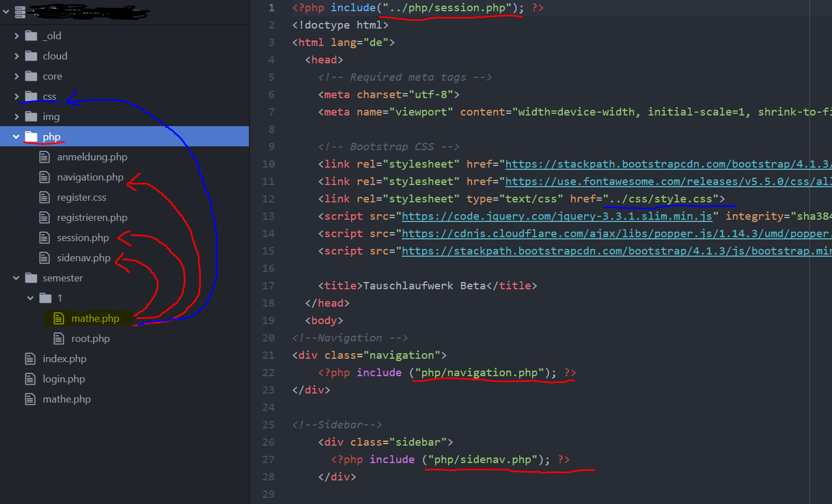
Task: Click the sidenav.php file icon
Action: point(45,258)
